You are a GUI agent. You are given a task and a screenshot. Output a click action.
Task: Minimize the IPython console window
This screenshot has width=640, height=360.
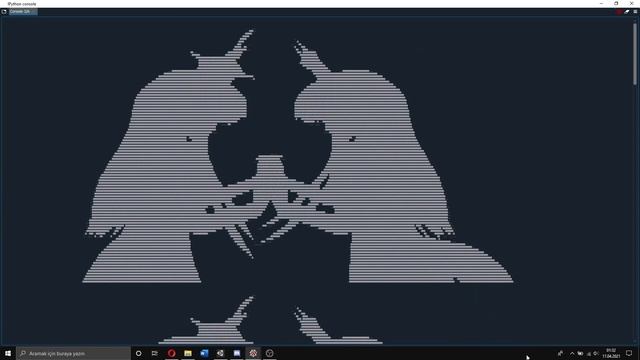601,4
